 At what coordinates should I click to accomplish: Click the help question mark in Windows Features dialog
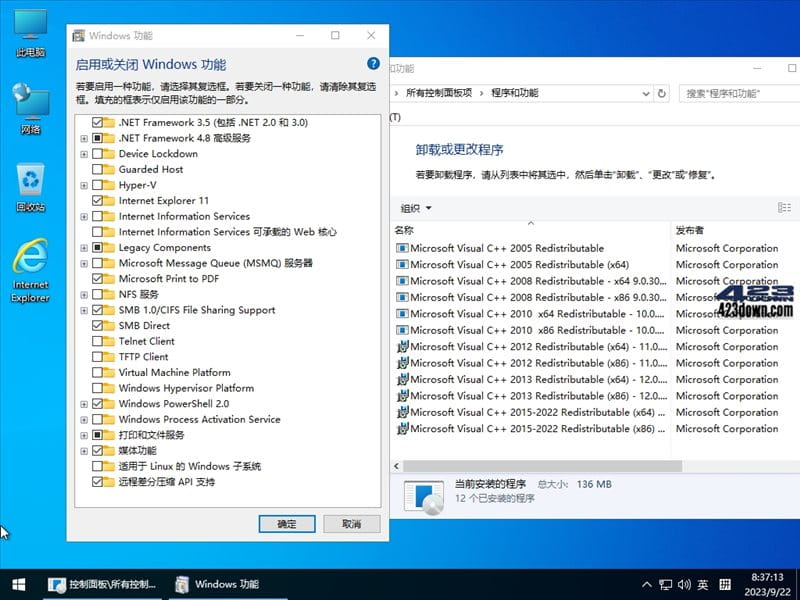click(x=373, y=63)
